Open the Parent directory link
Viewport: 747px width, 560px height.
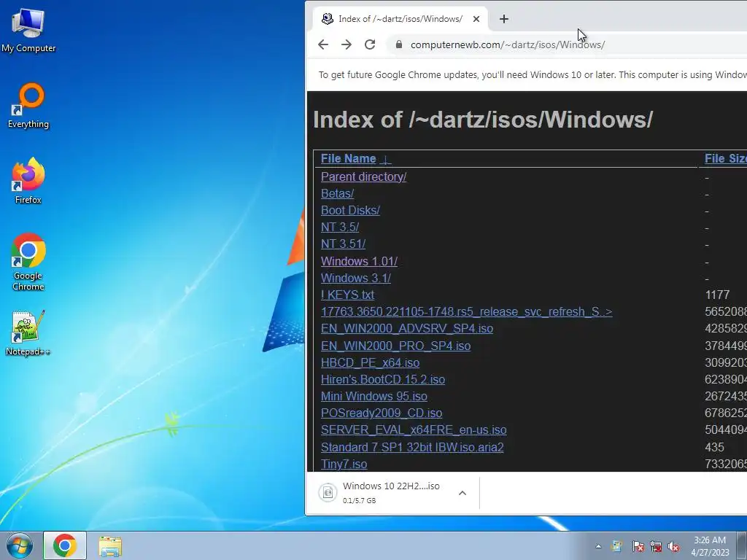tap(363, 176)
